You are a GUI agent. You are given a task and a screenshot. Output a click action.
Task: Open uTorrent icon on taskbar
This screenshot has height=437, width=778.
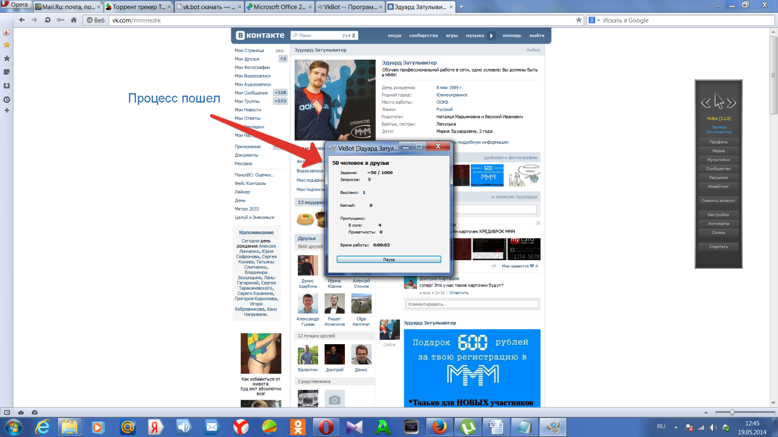[468, 427]
